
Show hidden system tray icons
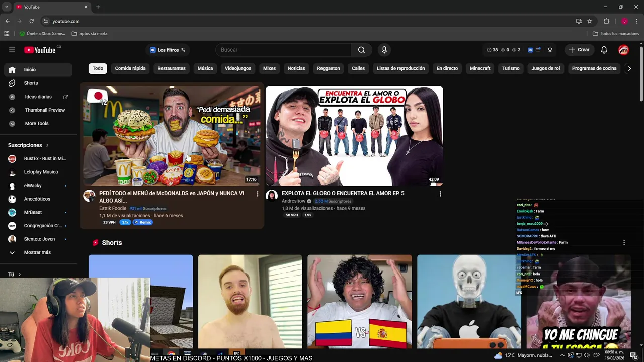coord(562,355)
